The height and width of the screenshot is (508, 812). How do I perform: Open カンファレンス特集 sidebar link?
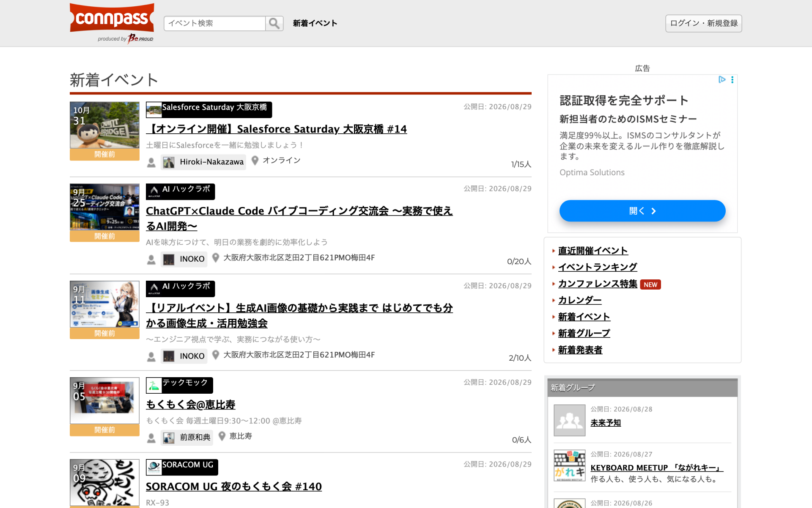pyautogui.click(x=598, y=284)
